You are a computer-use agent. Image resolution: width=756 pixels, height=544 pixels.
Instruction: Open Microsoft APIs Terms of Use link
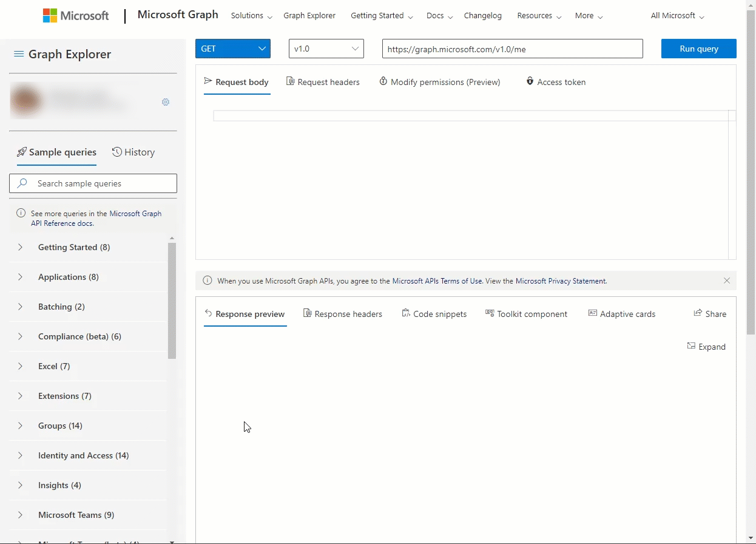tap(437, 281)
